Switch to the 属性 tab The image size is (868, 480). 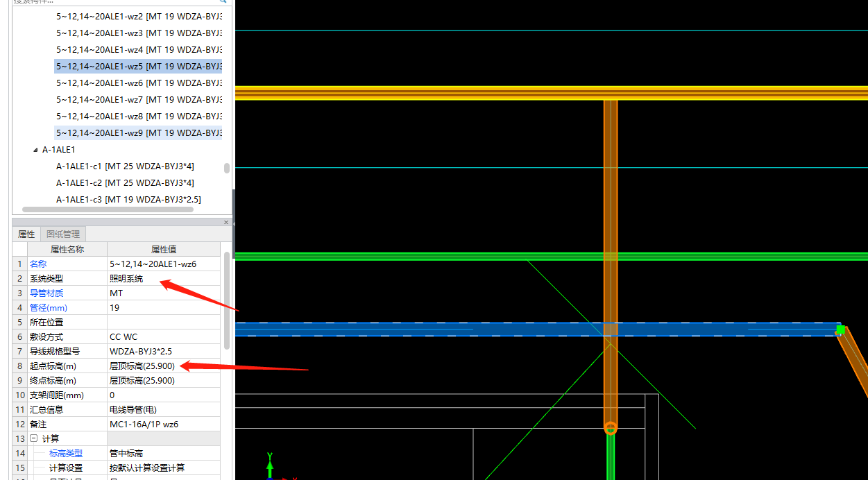[26, 234]
